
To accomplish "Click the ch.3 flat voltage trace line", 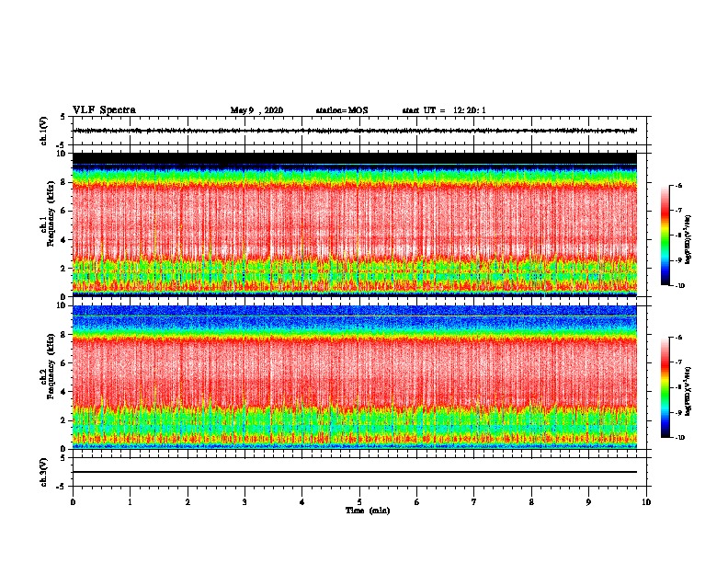I will coord(355,472).
